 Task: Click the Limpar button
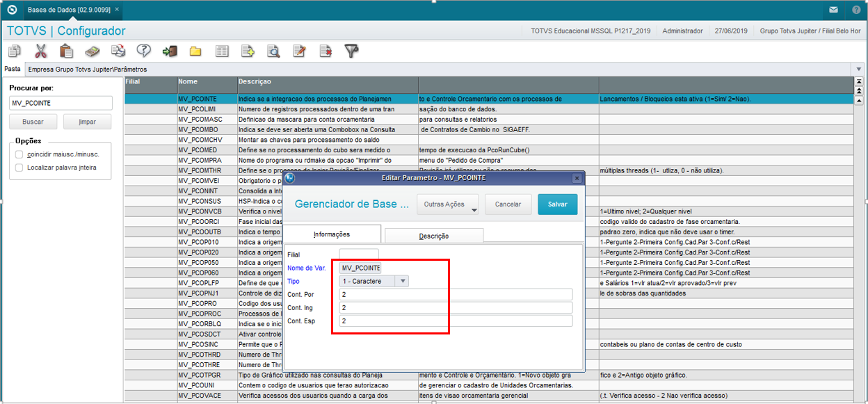(x=87, y=122)
